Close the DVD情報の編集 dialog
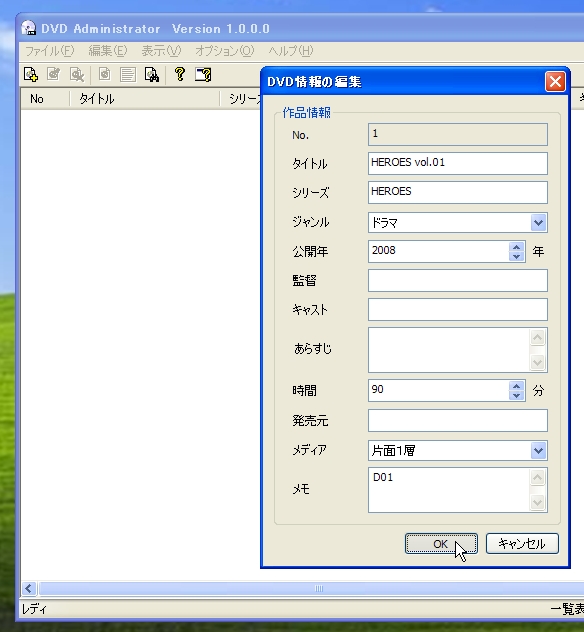Screen dimensions: 584x632 pos(555,82)
